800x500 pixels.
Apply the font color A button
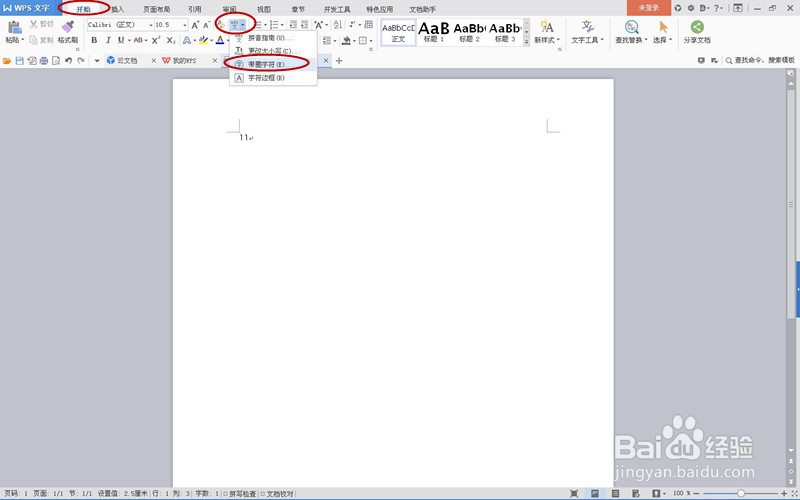[x=220, y=40]
